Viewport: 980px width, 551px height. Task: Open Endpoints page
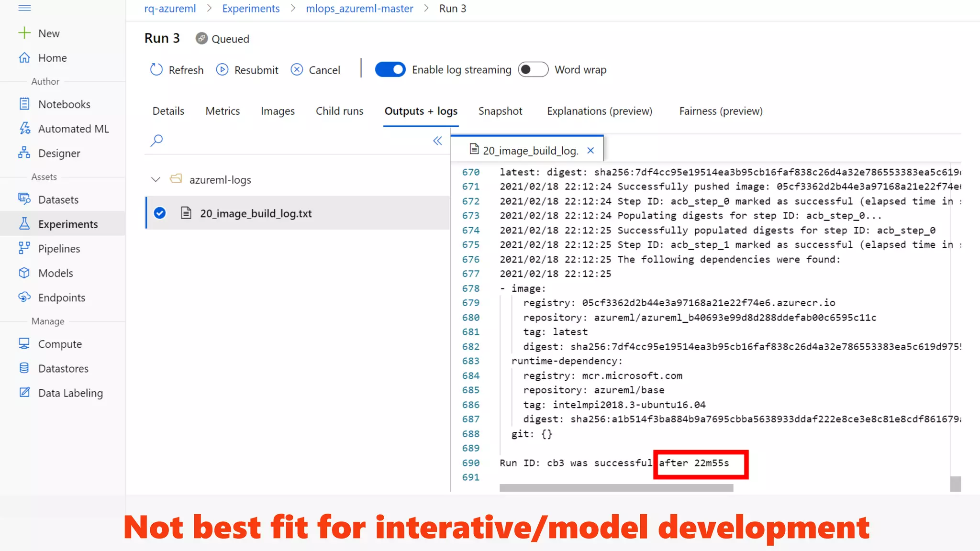click(62, 298)
